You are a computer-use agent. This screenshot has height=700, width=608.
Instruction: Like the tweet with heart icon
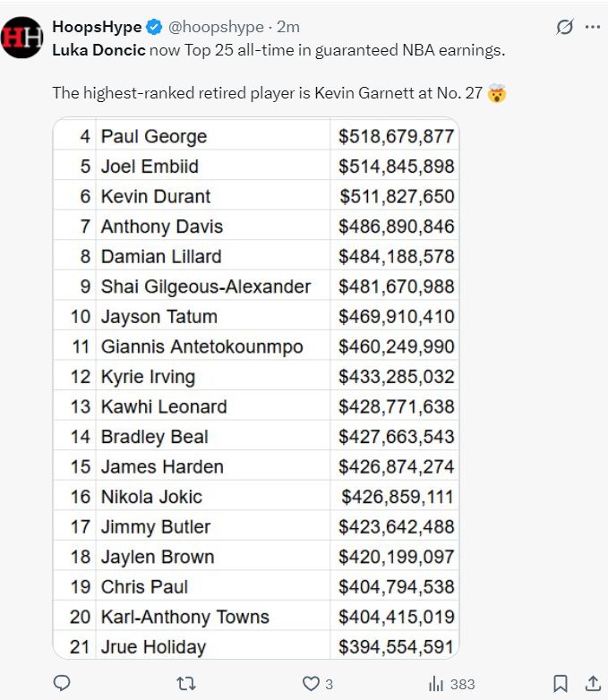(311, 684)
